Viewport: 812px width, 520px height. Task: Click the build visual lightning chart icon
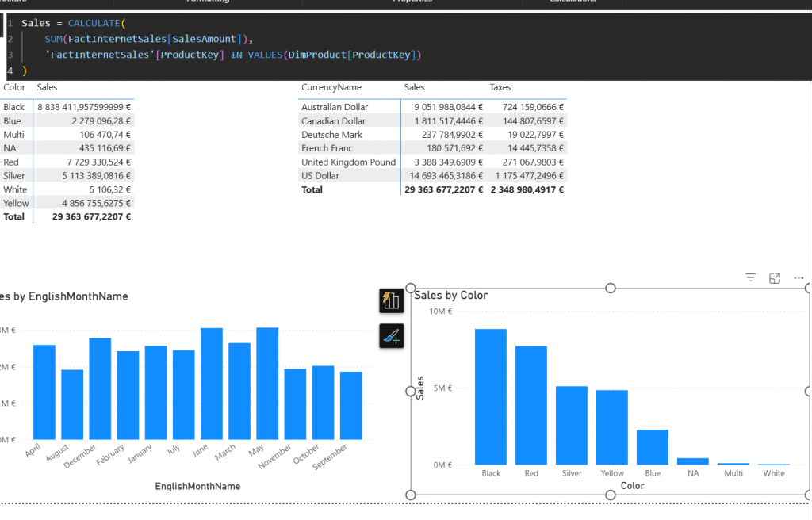coord(391,300)
